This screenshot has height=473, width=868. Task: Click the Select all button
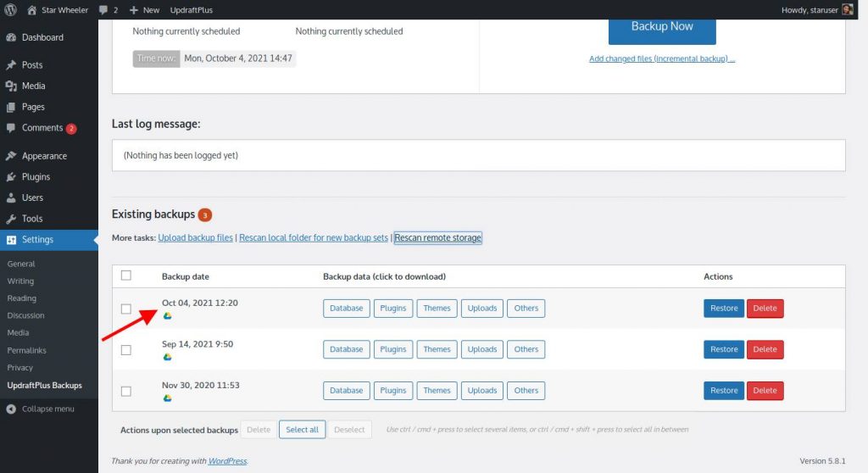pyautogui.click(x=303, y=430)
